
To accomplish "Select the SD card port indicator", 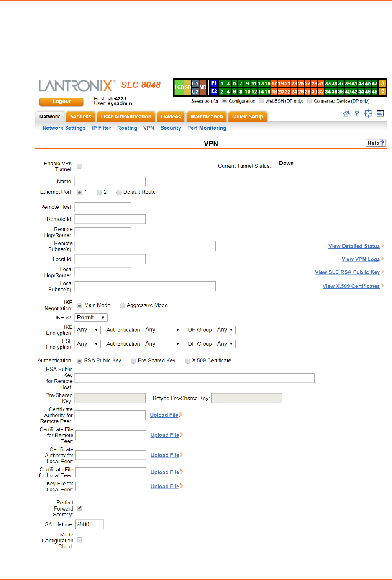I will (188, 87).
